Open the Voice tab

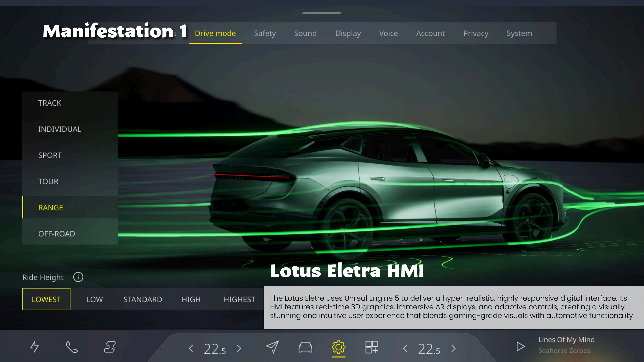pyautogui.click(x=388, y=33)
